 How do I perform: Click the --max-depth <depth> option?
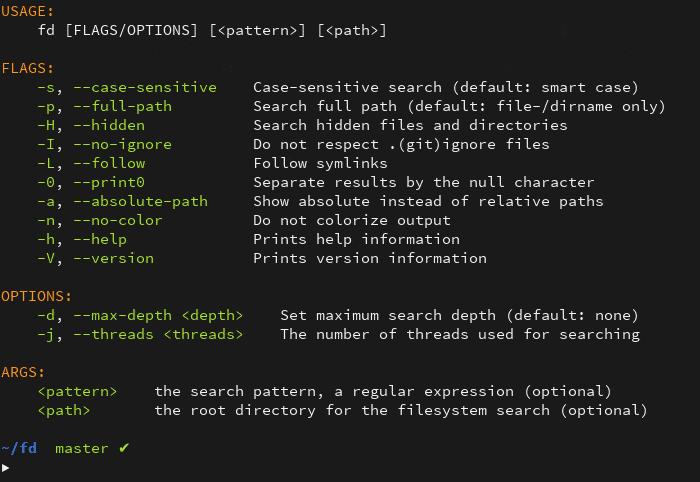(158, 316)
